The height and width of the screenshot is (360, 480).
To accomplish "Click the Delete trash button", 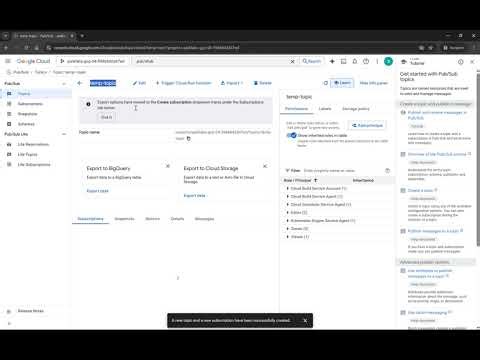I will click(x=263, y=83).
